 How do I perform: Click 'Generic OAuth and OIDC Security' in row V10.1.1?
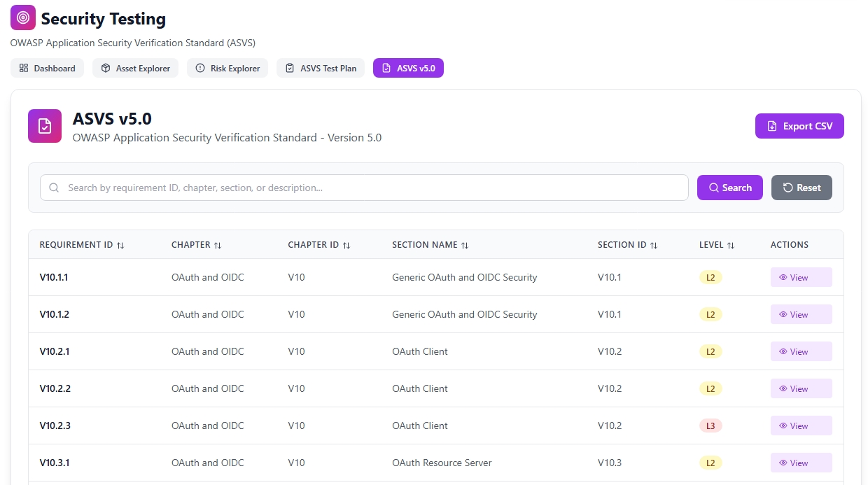tap(465, 277)
